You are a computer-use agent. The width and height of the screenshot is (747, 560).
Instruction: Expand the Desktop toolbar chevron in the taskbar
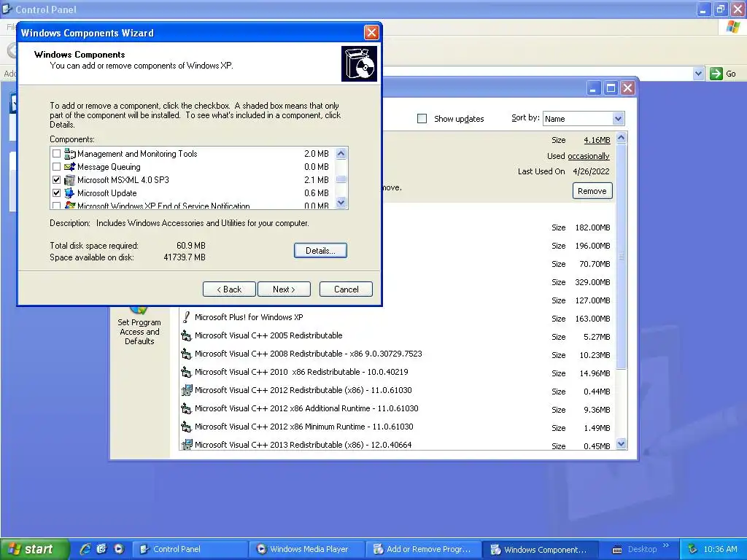click(666, 545)
